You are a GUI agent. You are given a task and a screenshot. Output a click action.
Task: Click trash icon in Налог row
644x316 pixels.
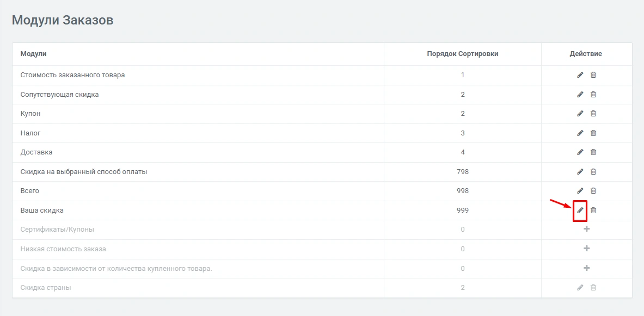point(593,133)
